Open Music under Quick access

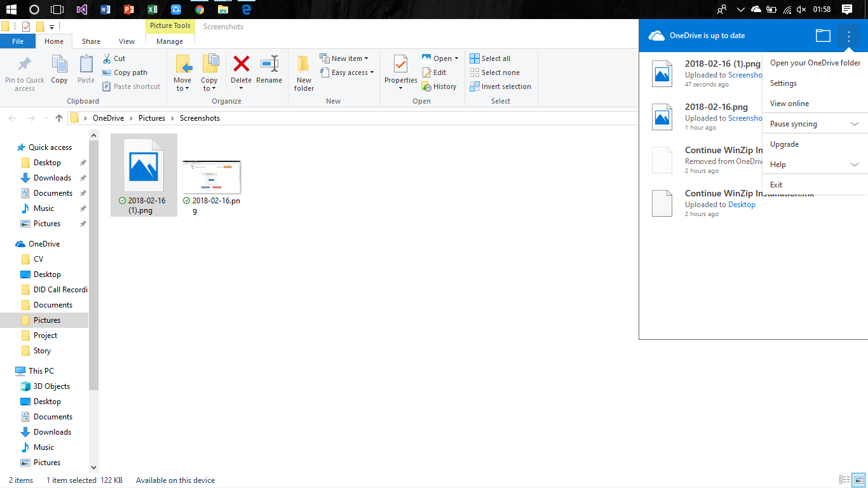(x=44, y=208)
